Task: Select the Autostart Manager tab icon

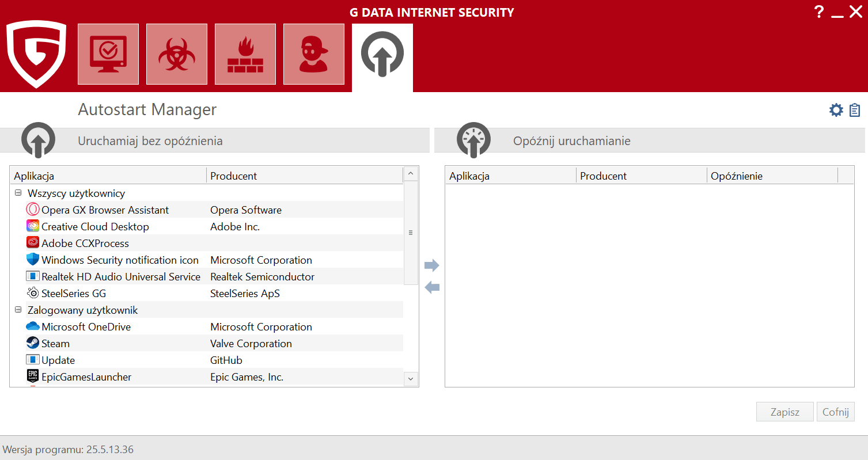Action: (x=382, y=55)
